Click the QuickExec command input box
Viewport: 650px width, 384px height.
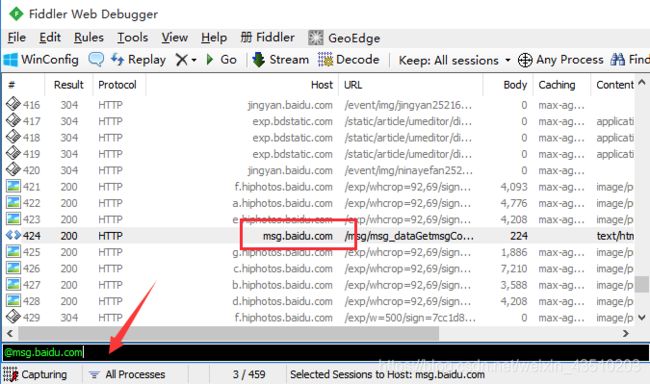[325, 352]
